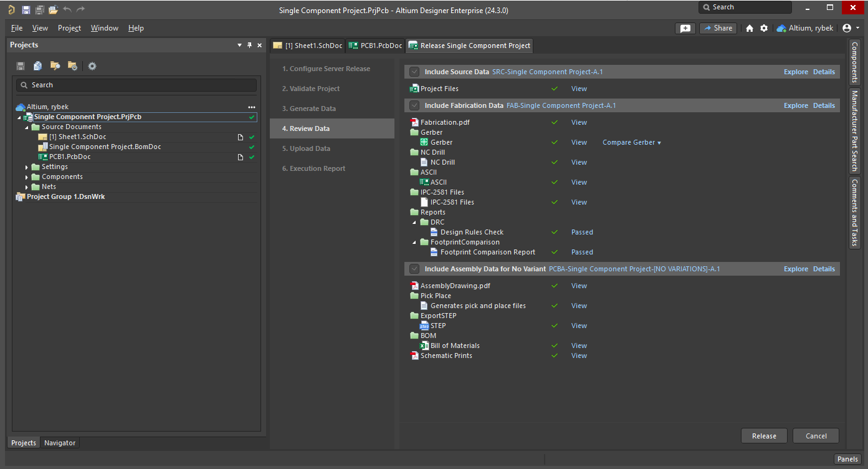Screen dimensions: 868x469
Task: Click the Panels button
Action: pyautogui.click(x=847, y=459)
